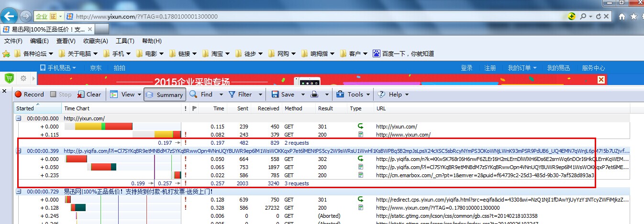Viewport: 644px width, 224px height.
Task: Click the green shield cart icon on page
Action: [x=10, y=78]
